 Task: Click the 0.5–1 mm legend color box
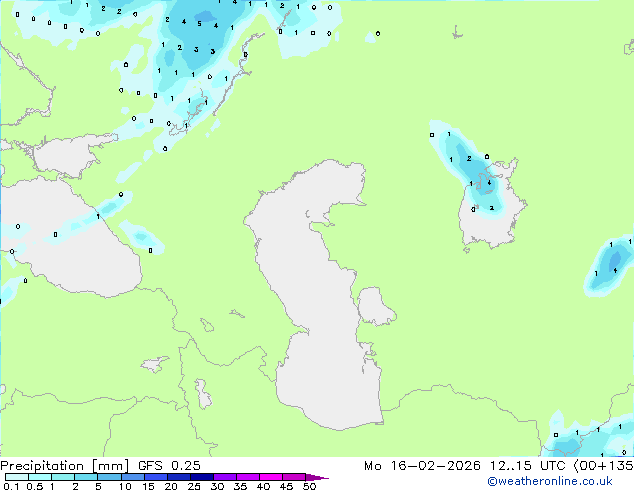click(40, 477)
